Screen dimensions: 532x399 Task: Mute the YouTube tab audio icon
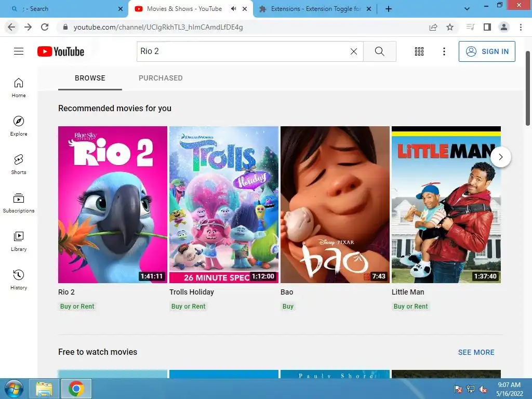(233, 9)
